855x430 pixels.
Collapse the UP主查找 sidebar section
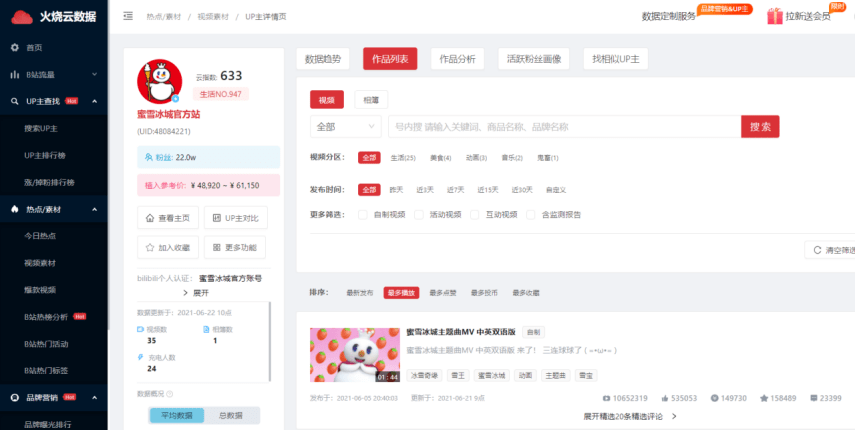tap(94, 101)
